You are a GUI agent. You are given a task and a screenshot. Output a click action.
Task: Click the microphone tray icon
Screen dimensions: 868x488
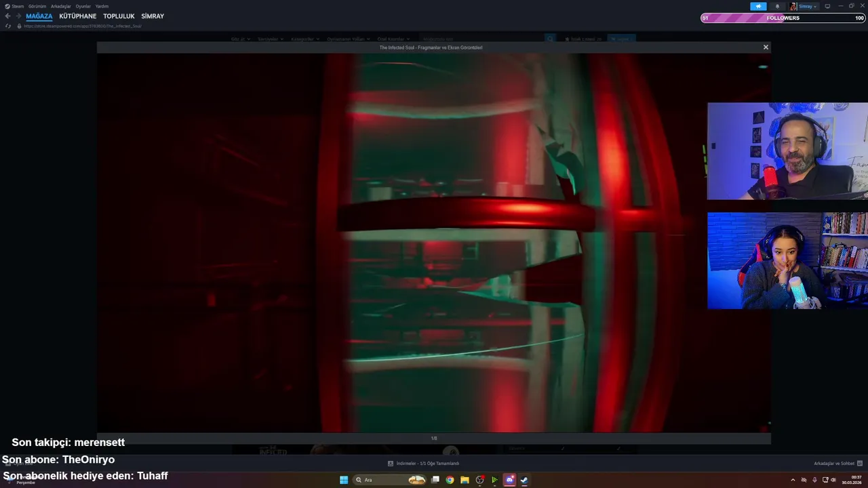tap(814, 480)
